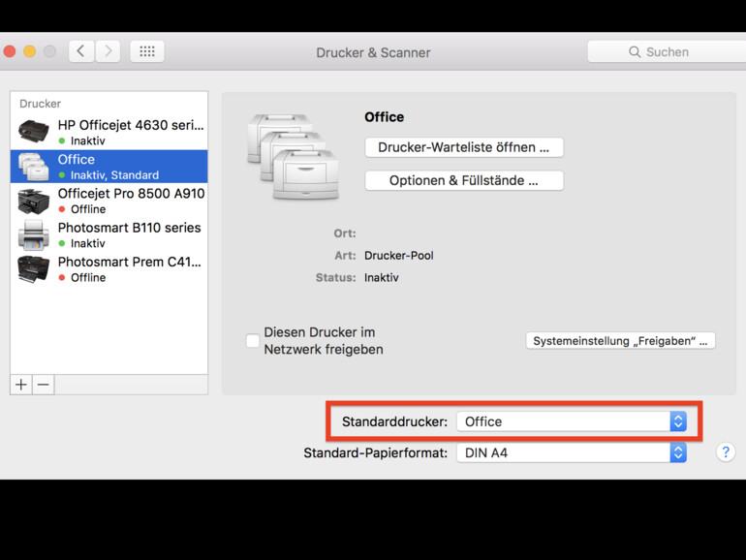Click the Office pool icon in sidebar
The width and height of the screenshot is (746, 560).
(33, 167)
